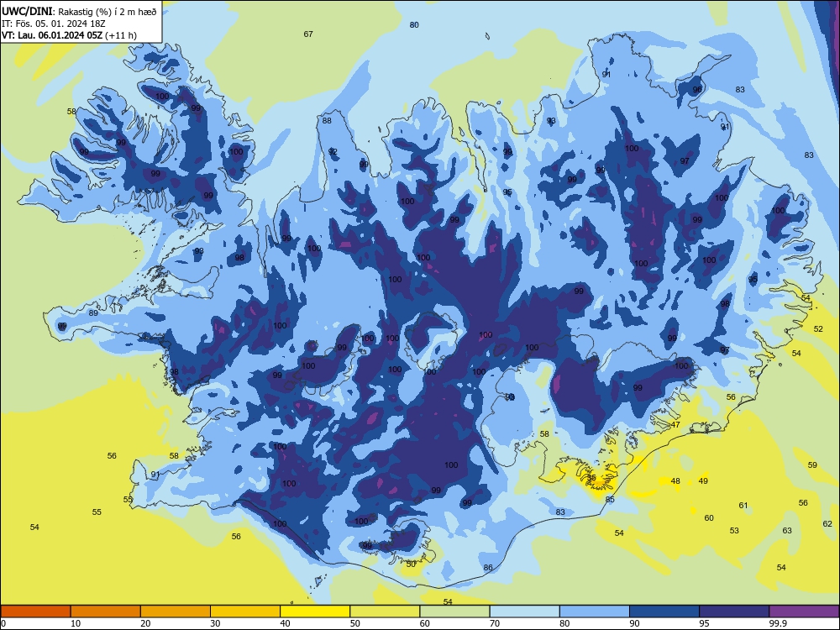Click the pale blue 70–80 legend swatch
840x630 pixels.
(524, 612)
